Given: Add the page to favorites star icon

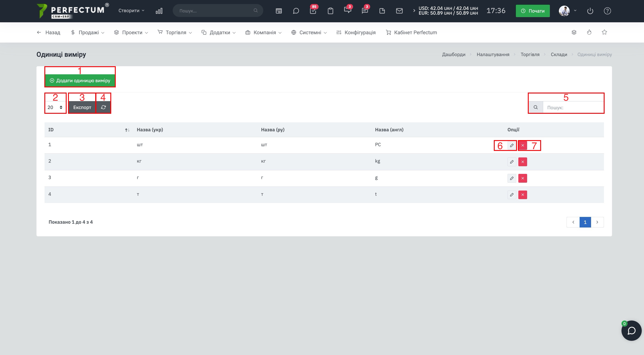Looking at the screenshot, I should [604, 32].
